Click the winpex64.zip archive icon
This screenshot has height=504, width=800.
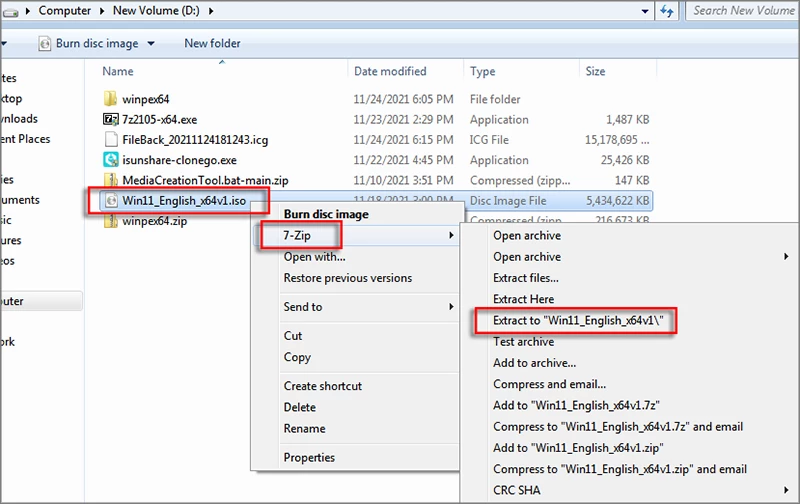(x=110, y=221)
